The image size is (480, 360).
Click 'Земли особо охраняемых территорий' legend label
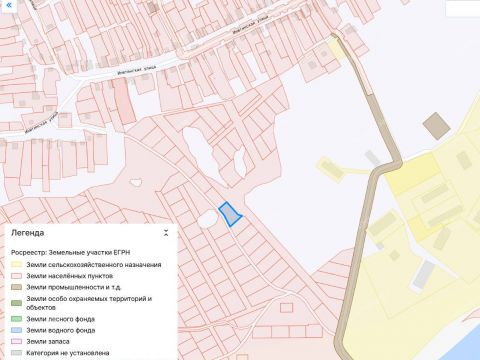(89, 303)
